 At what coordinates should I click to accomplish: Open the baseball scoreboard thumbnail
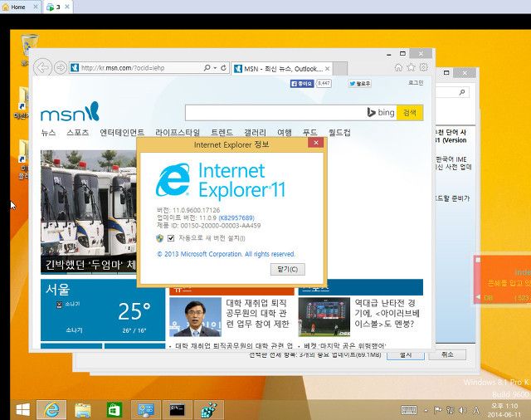[x=324, y=317]
